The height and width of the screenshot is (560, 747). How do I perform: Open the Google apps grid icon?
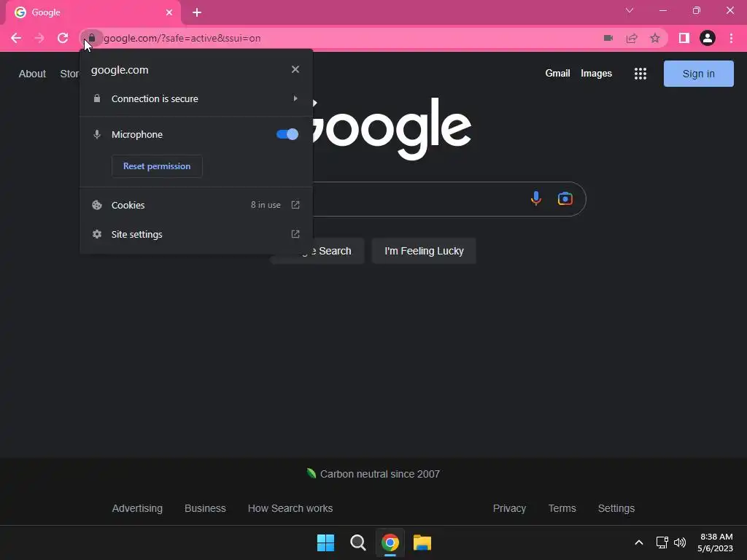click(x=640, y=74)
